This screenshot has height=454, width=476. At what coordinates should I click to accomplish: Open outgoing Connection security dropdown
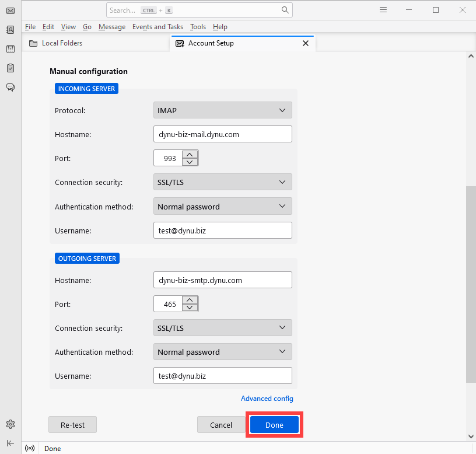223,328
